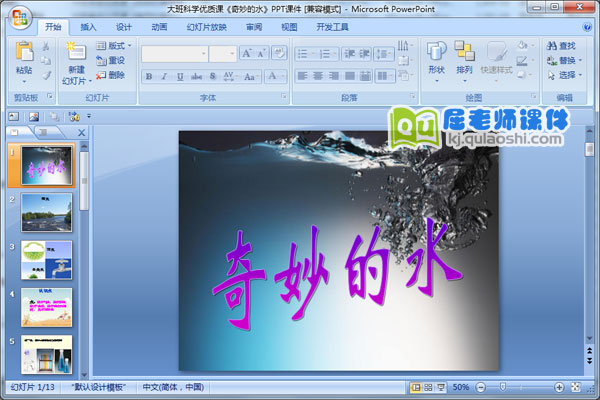Open the View (视图) tab
600x400 pixels.
coord(289,27)
